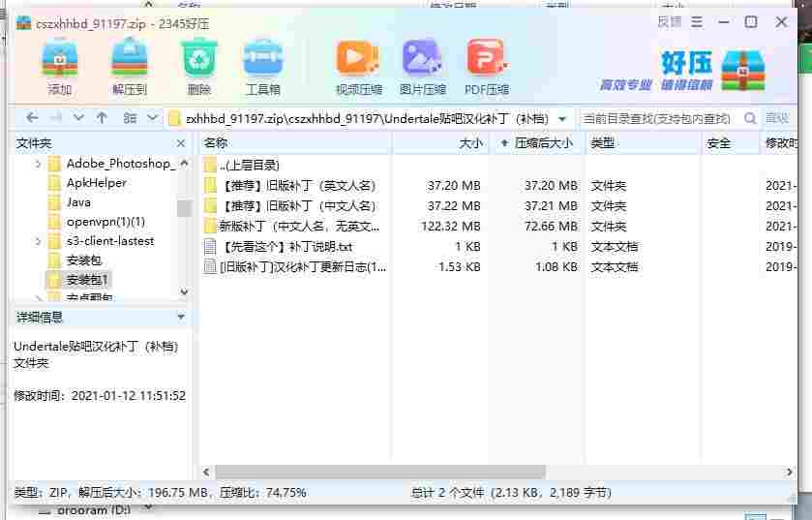
Task: Click the search magnifier icon
Action: 750,118
